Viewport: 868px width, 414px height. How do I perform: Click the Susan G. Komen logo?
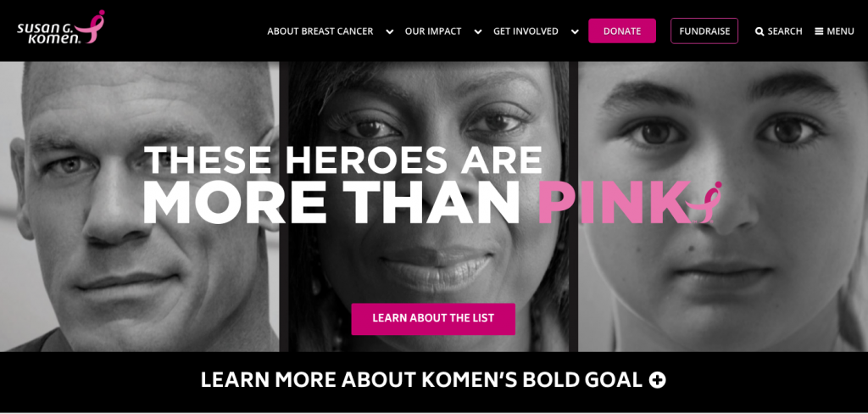point(60,27)
